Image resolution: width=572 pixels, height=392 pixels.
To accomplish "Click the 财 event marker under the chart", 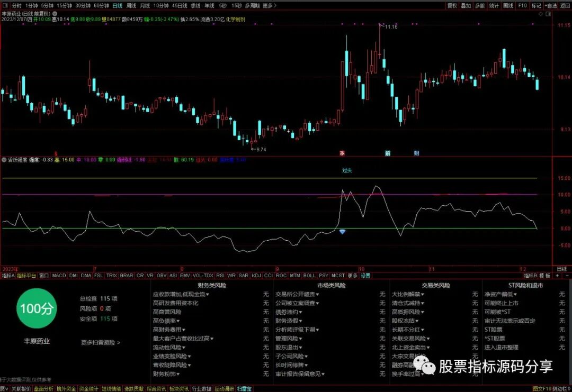I will click(x=417, y=153).
